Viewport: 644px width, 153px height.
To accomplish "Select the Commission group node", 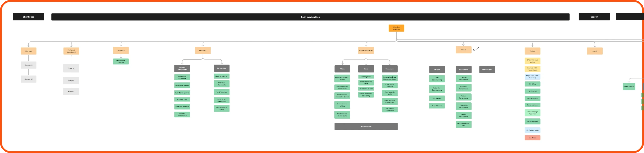I will click(390, 69).
